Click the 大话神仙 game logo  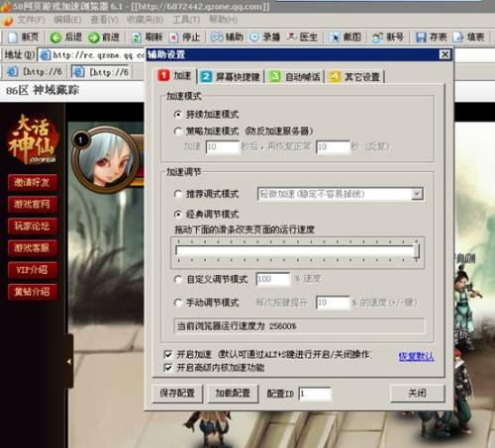point(33,139)
